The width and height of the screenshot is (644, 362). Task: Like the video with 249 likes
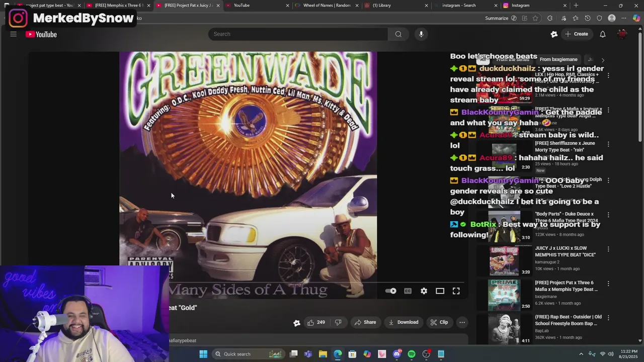tap(316, 322)
